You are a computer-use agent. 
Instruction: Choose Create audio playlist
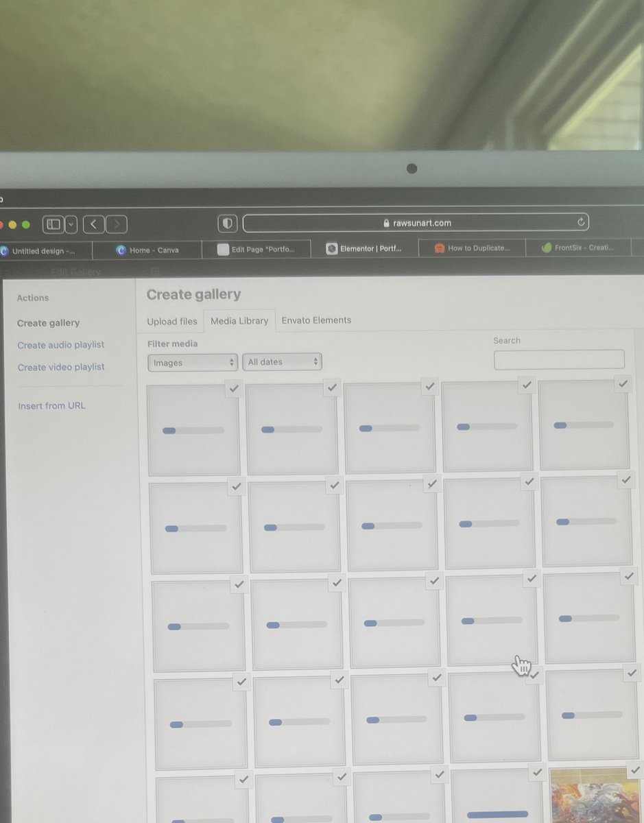click(x=61, y=345)
